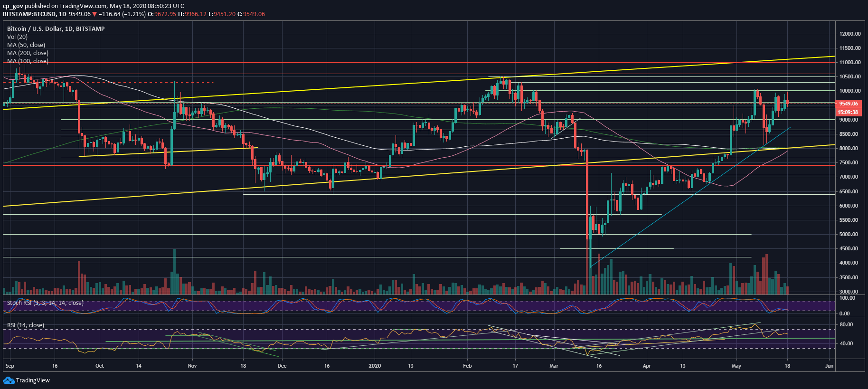Click the TradingView wordmark text
This screenshot has height=389, width=868.
click(33, 380)
